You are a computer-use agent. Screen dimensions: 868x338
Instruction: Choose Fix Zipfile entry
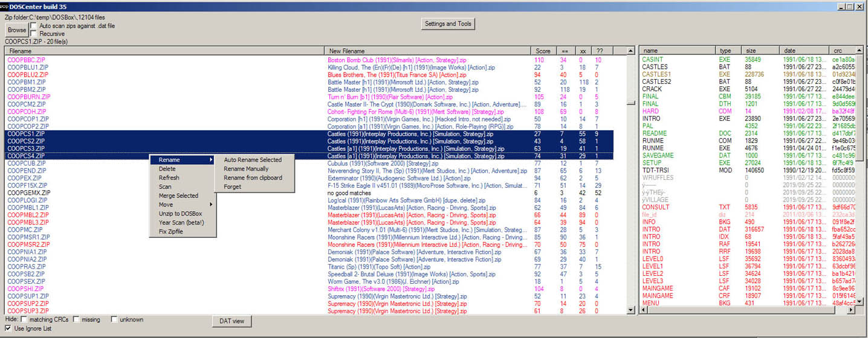click(183, 232)
